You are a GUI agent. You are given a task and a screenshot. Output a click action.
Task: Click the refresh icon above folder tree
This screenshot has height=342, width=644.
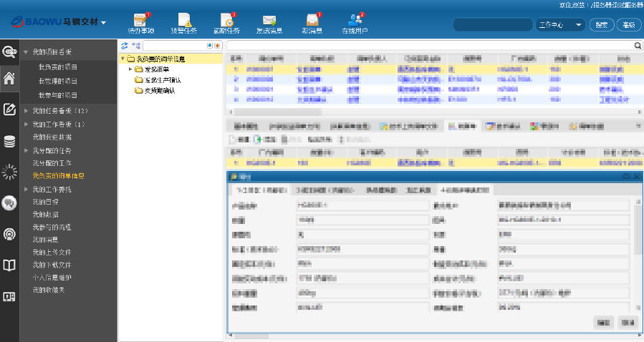(x=125, y=45)
